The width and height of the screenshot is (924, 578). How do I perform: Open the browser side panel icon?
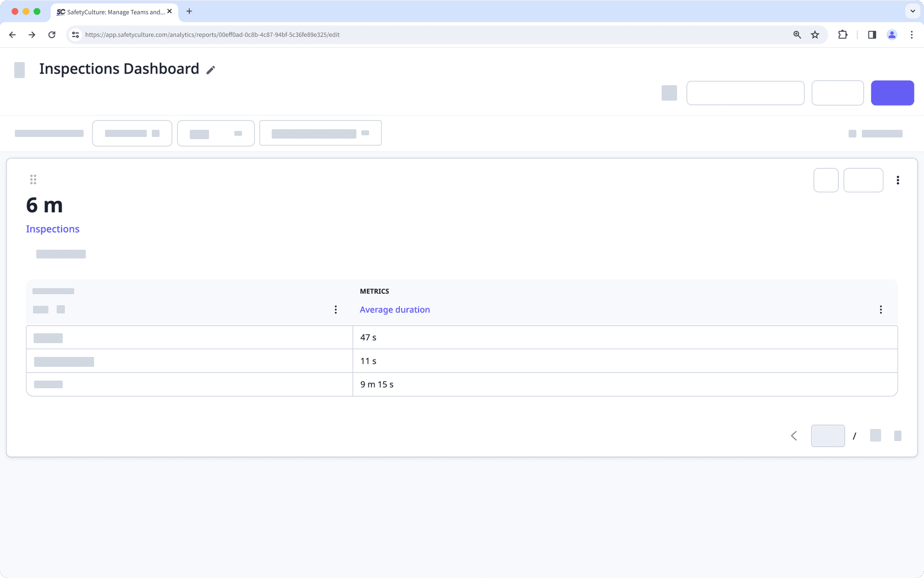pyautogui.click(x=871, y=34)
